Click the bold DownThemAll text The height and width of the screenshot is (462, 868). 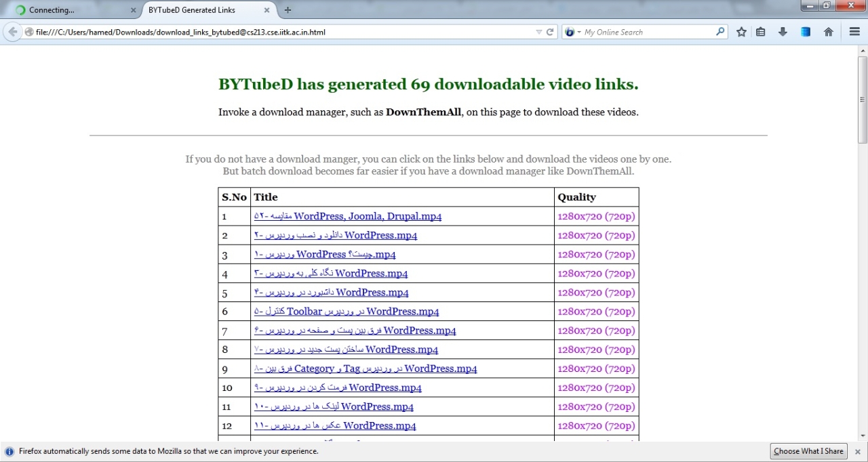424,112
